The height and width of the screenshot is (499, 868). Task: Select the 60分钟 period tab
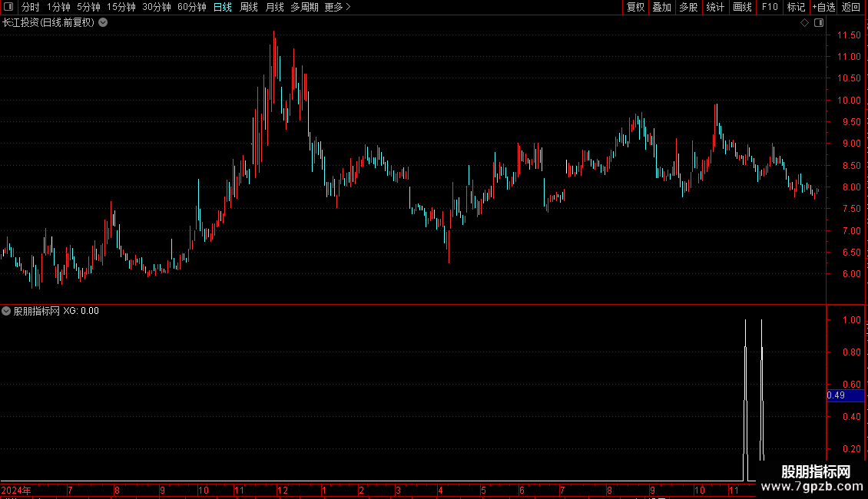click(x=192, y=7)
